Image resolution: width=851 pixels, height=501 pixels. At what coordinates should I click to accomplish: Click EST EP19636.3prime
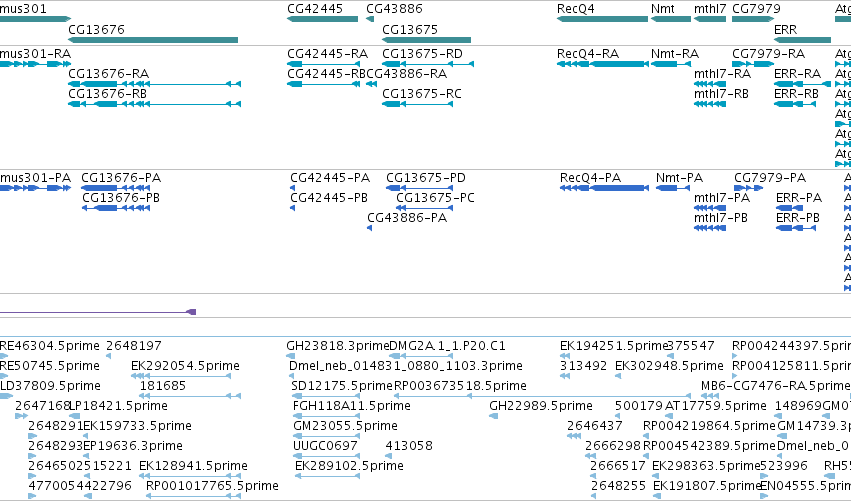pos(132,446)
